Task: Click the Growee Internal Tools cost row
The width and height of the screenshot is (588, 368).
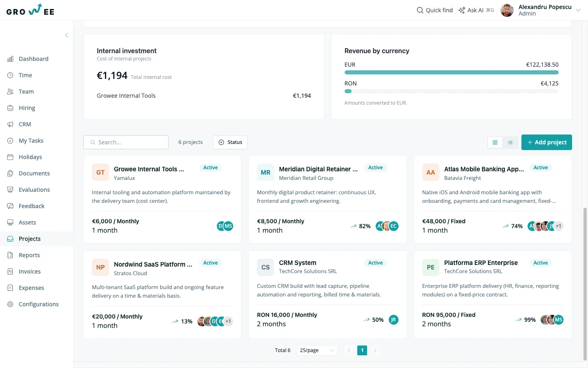Action: click(x=204, y=96)
